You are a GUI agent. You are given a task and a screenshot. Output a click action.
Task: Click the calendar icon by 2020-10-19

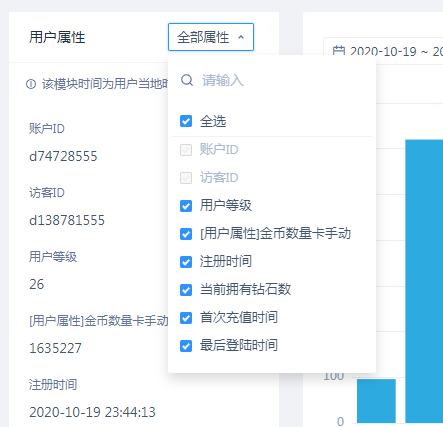(x=339, y=51)
